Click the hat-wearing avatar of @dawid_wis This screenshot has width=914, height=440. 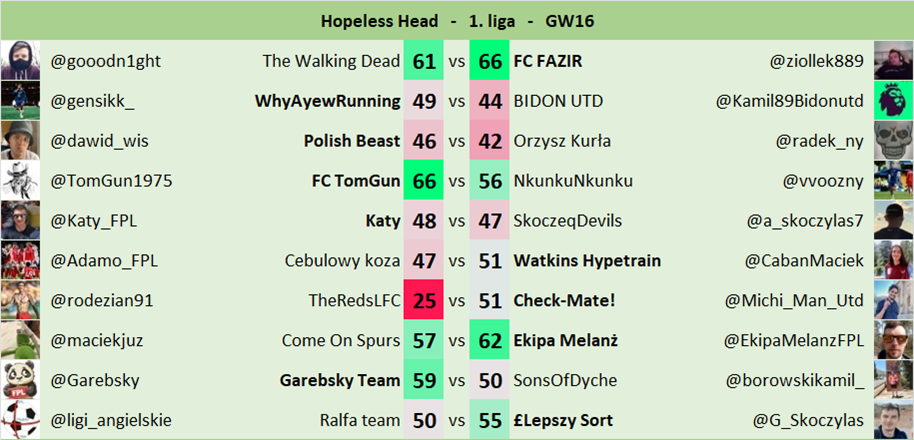[20, 140]
